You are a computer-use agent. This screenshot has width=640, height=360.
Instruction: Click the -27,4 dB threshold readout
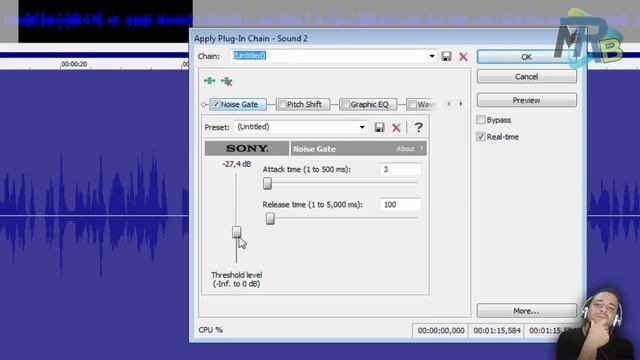pos(236,164)
